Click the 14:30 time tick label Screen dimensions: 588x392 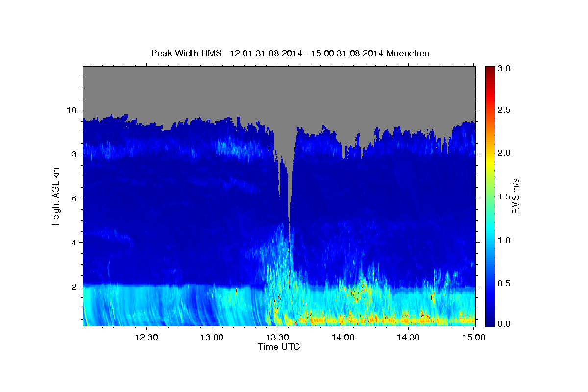coord(409,338)
